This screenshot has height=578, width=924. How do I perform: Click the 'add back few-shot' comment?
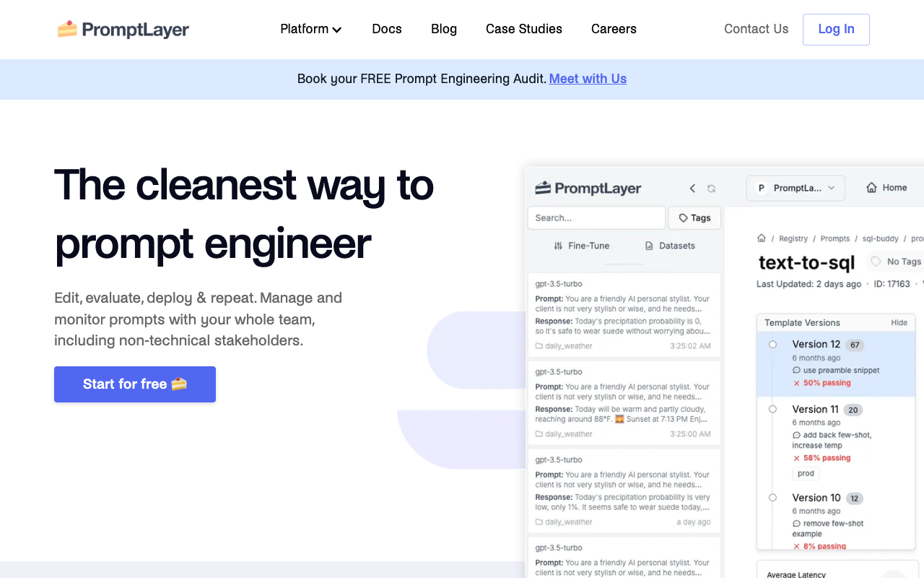(x=832, y=440)
